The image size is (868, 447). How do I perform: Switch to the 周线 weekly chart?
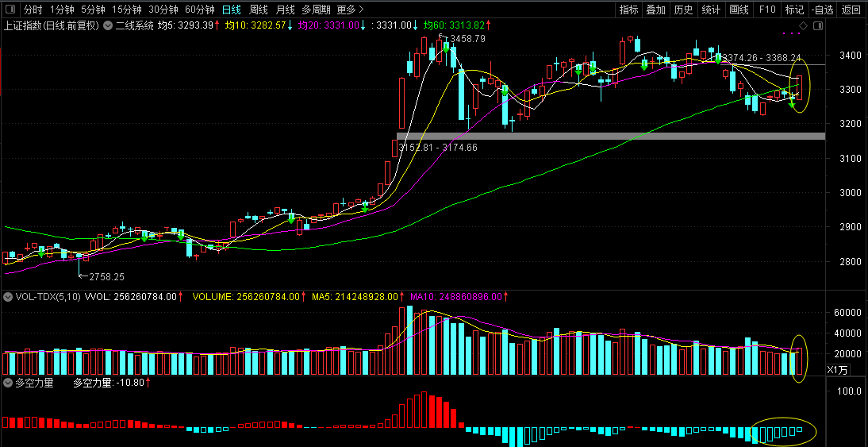pos(259,10)
